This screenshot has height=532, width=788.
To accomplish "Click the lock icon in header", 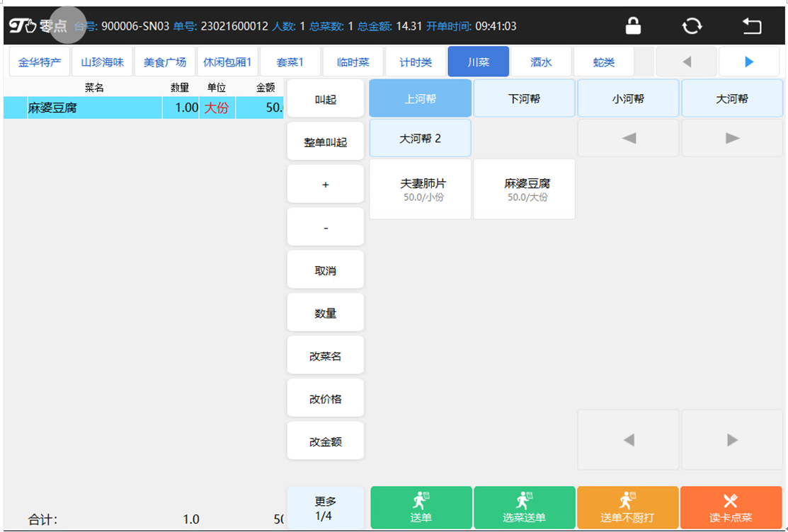I will pyautogui.click(x=633, y=26).
